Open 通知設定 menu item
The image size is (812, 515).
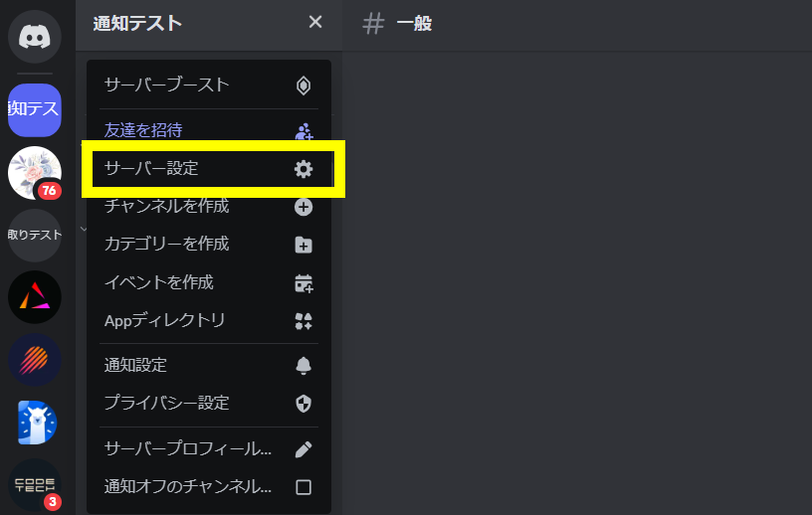tap(209, 366)
